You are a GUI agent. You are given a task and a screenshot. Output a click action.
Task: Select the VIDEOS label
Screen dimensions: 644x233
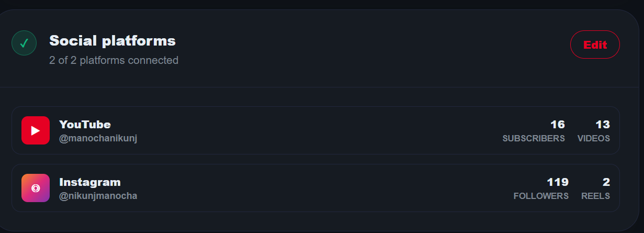(594, 139)
